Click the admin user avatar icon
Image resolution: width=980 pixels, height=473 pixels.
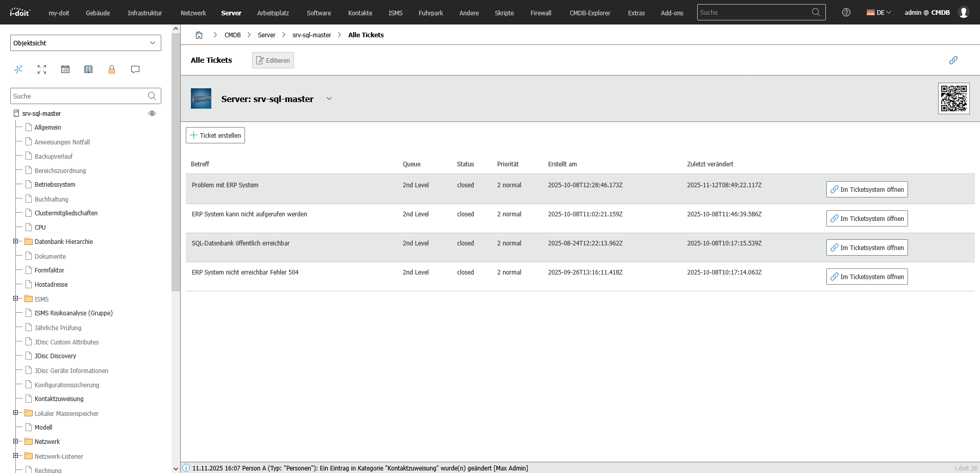point(963,13)
